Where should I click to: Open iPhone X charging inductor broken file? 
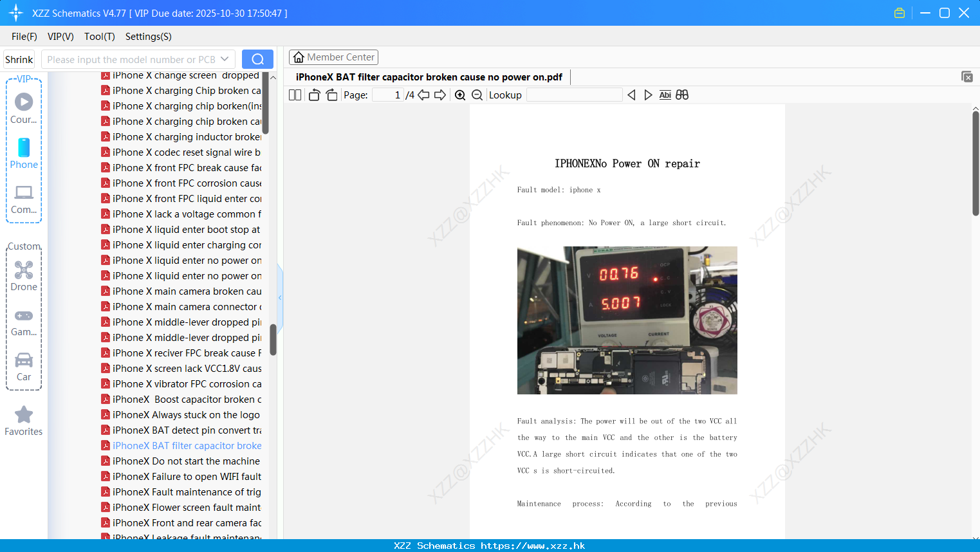[181, 137]
